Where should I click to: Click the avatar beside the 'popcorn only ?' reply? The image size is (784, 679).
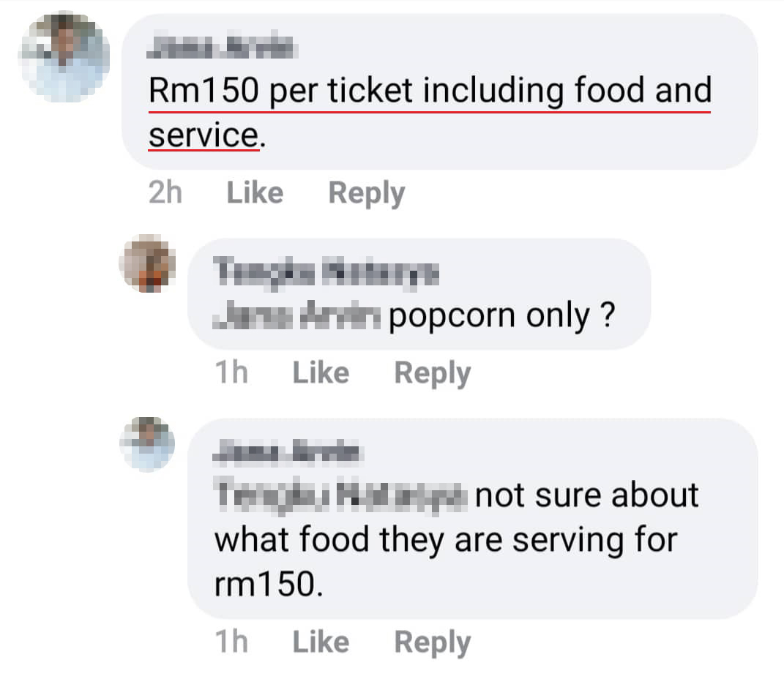pos(147,263)
